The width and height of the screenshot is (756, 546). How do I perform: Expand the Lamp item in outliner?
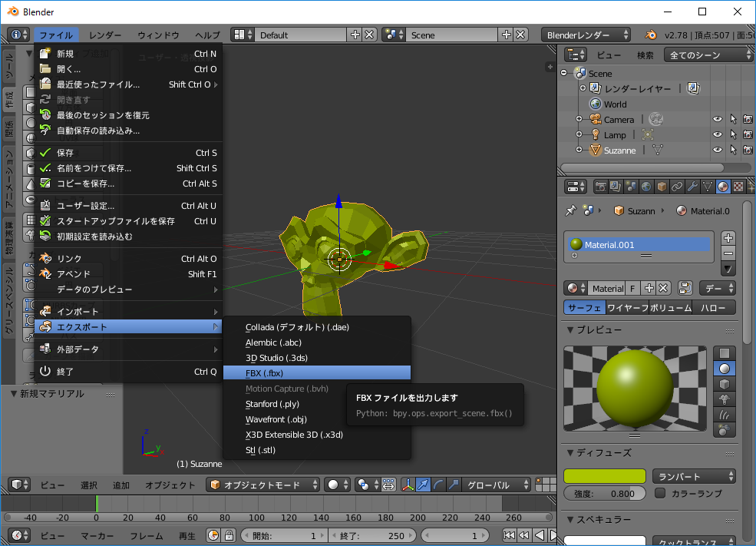point(579,134)
